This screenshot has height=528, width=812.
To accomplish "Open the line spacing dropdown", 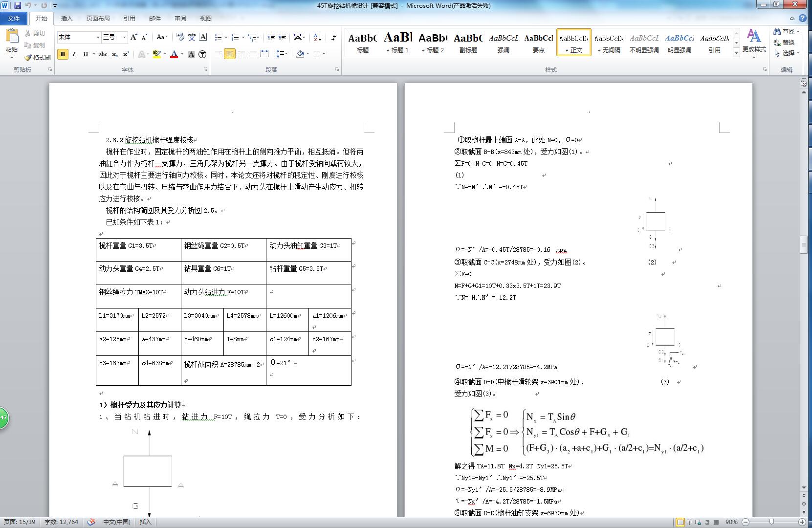I will point(282,54).
